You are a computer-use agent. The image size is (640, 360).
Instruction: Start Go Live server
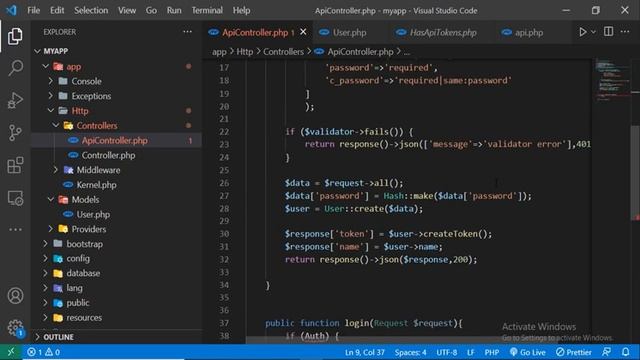(527, 352)
